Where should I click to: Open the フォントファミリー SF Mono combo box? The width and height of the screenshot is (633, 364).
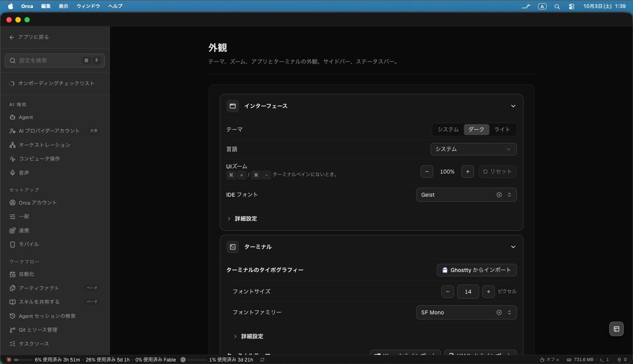[x=466, y=312]
